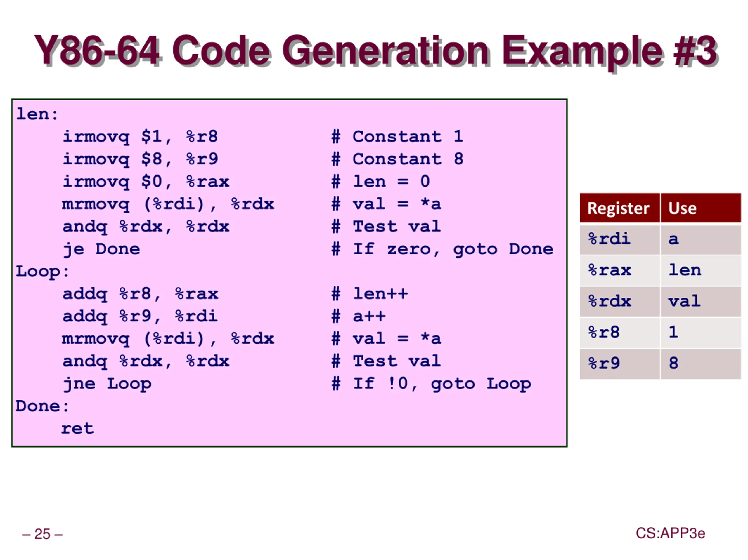This screenshot has height=560, width=748.
Task: Click the 'je Done' instruction
Action: click(x=101, y=250)
